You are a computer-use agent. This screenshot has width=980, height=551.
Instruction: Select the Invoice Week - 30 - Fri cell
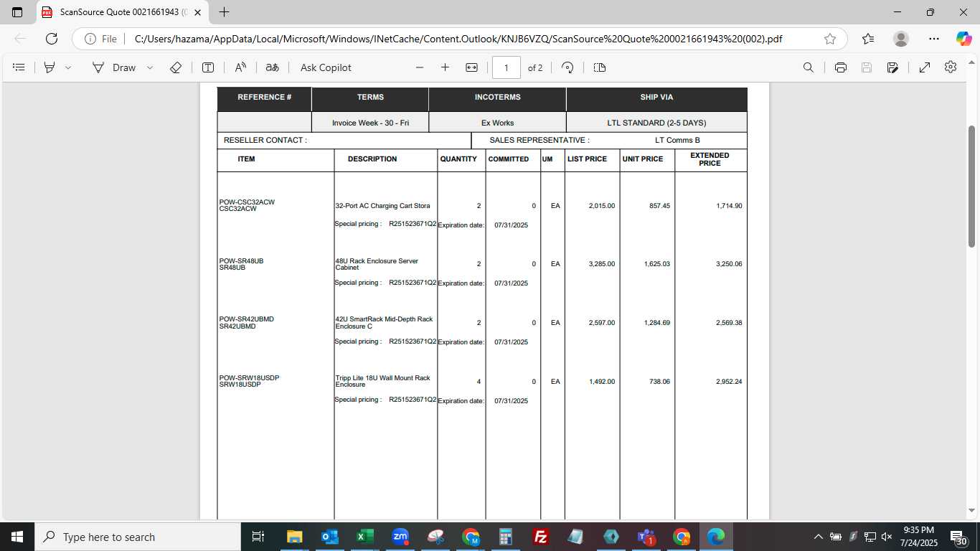click(370, 123)
